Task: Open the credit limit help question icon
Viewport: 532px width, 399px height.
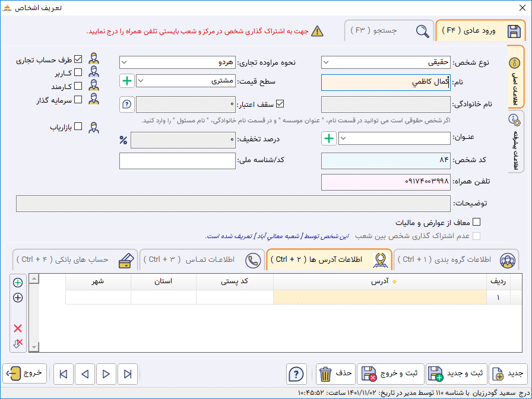Action: (x=127, y=104)
